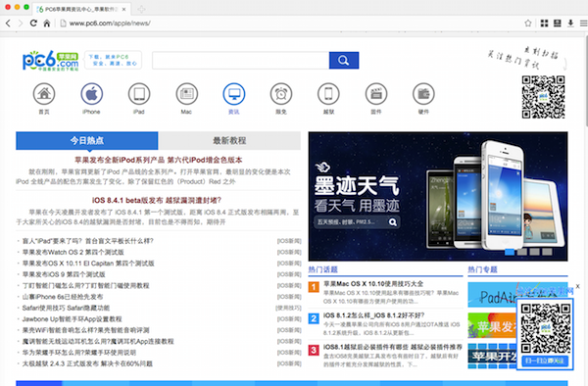Open the clapperboard 固件 icon
The width and height of the screenshot is (588, 386).
pos(376,94)
